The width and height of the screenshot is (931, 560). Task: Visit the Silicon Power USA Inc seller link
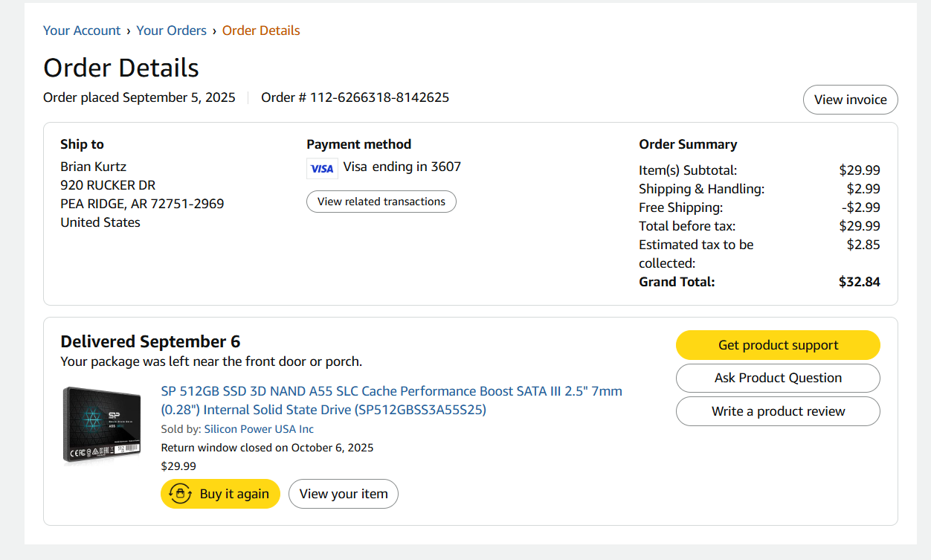tap(259, 429)
